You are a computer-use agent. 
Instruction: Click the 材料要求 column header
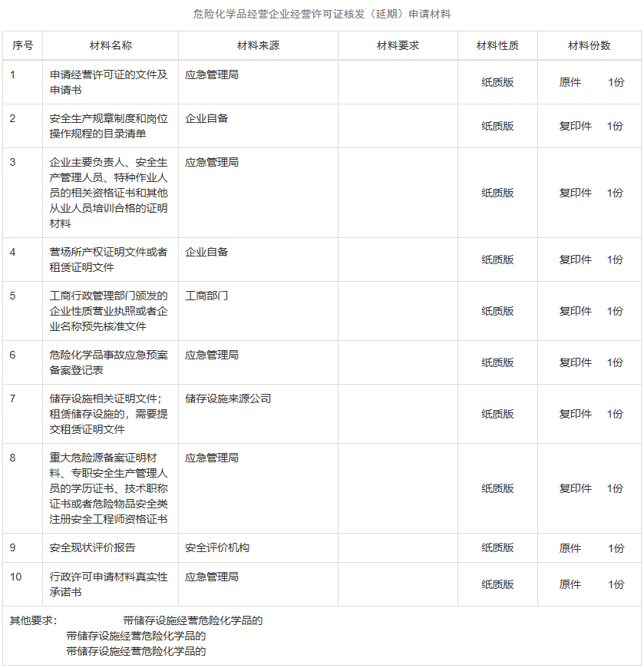(398, 45)
